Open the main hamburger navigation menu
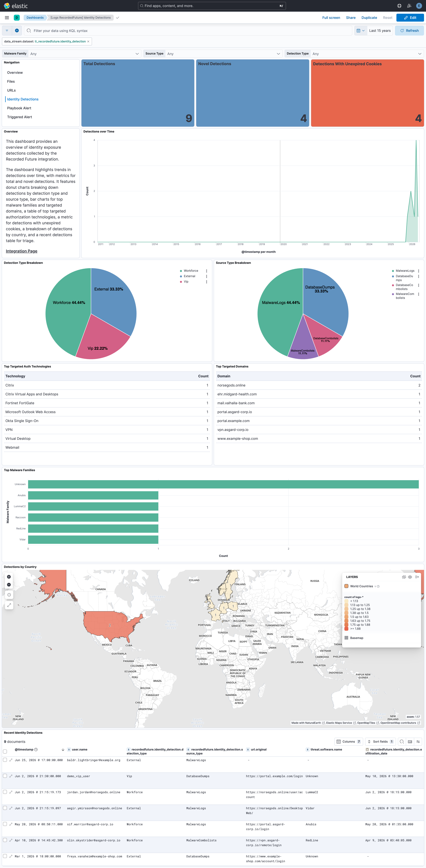The image size is (426, 868). (x=7, y=18)
